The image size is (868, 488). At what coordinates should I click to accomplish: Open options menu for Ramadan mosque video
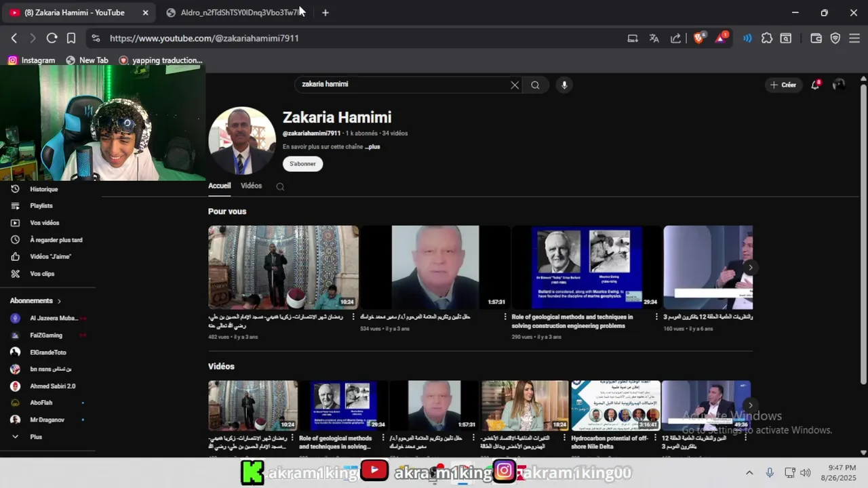pyautogui.click(x=353, y=317)
